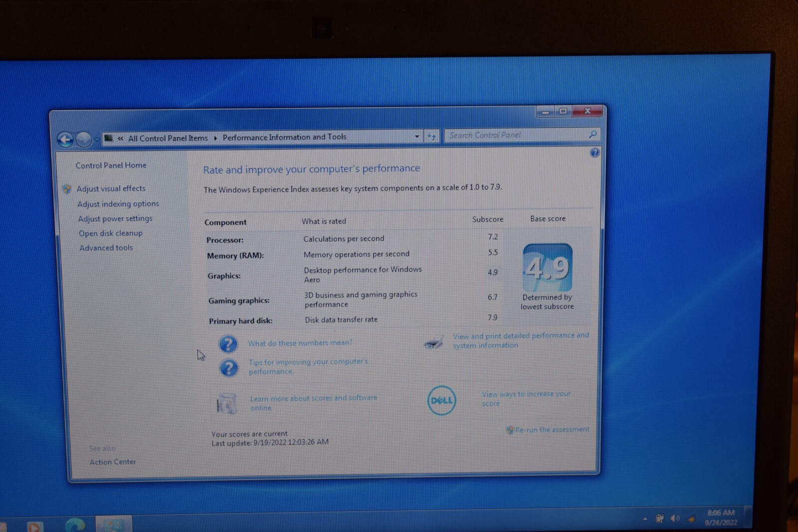
Task: Click the search magnifier icon
Action: click(x=593, y=134)
